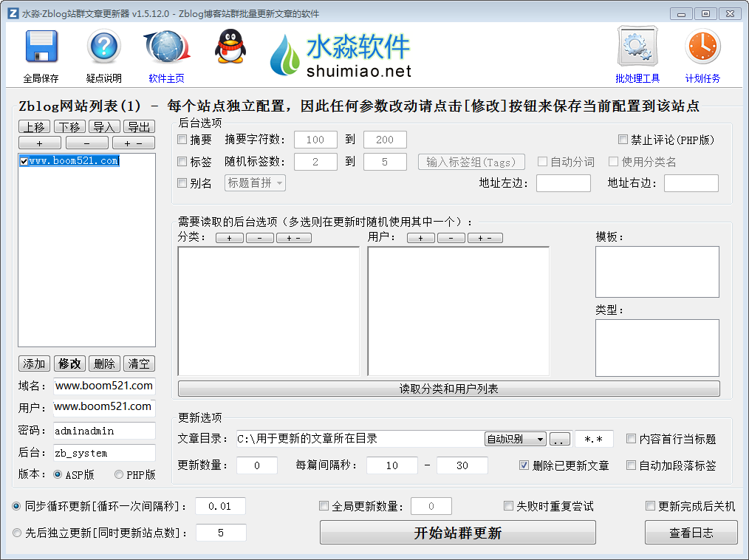Click the 地址右边 input field
The width and height of the screenshot is (749, 560).
[x=691, y=183]
